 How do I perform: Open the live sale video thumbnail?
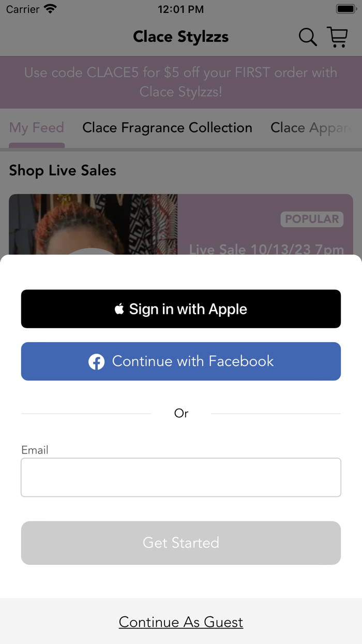click(93, 225)
